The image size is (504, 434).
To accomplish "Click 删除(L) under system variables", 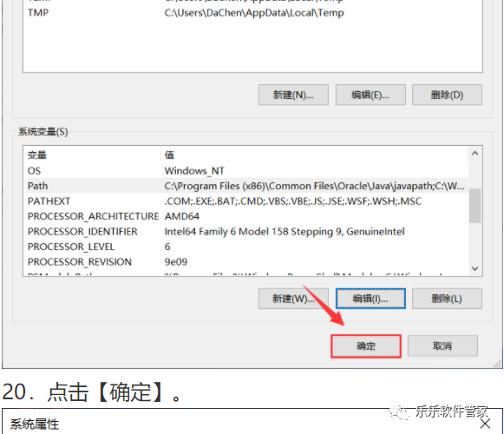I will [447, 299].
